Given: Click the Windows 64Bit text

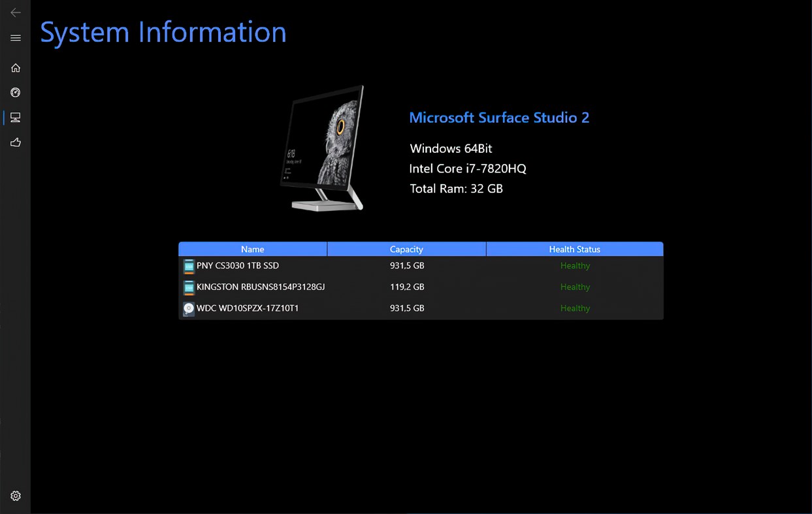Looking at the screenshot, I should (x=451, y=148).
